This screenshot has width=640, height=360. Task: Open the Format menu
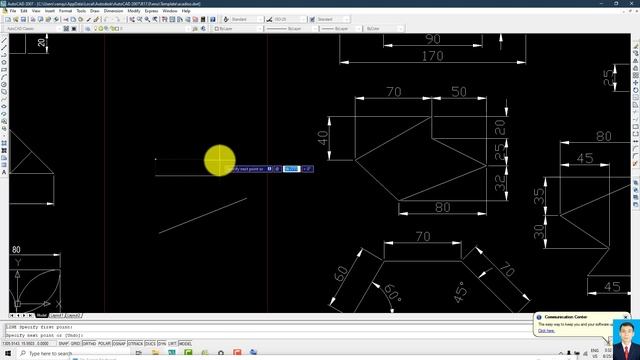65,11
